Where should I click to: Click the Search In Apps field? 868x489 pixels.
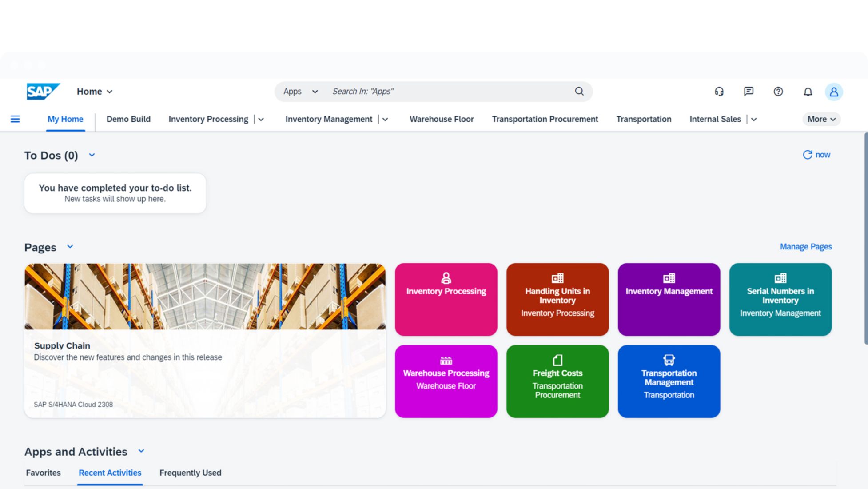coord(449,92)
